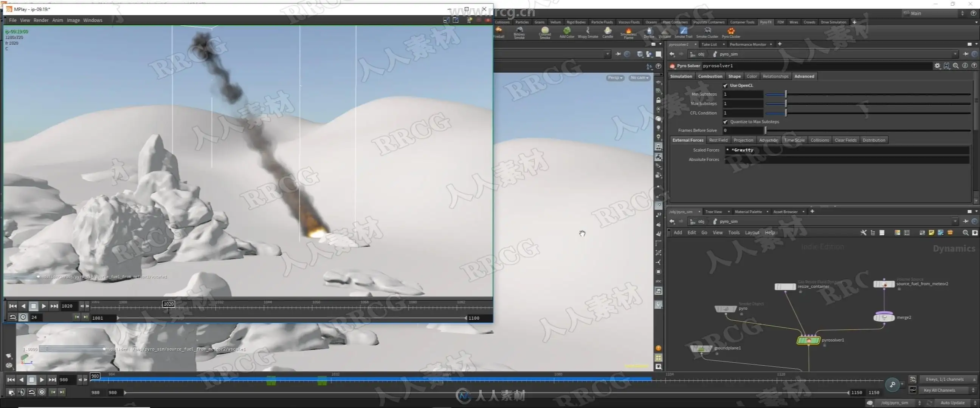980x408 pixels.
Task: Open the Render menu in MPlay
Action: [x=41, y=20]
